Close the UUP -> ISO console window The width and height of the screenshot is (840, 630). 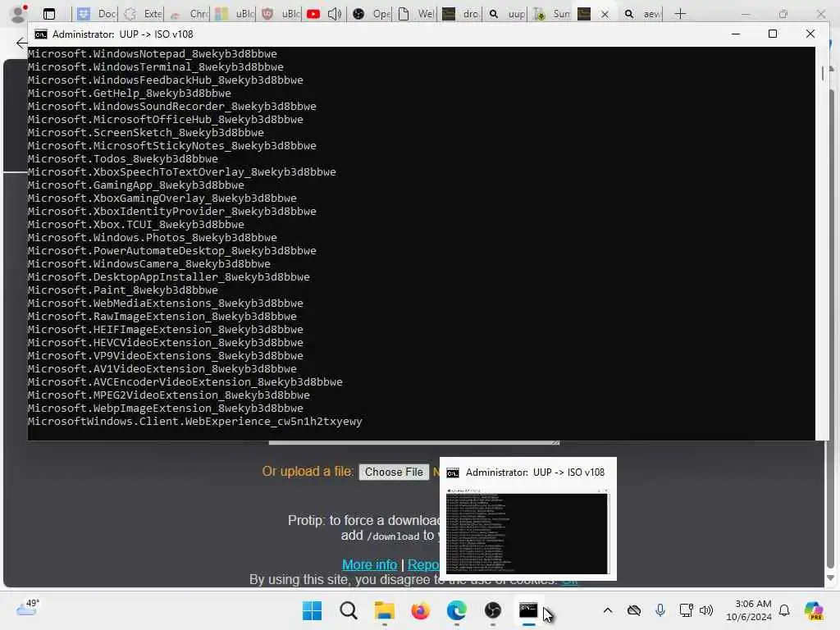pos(810,34)
